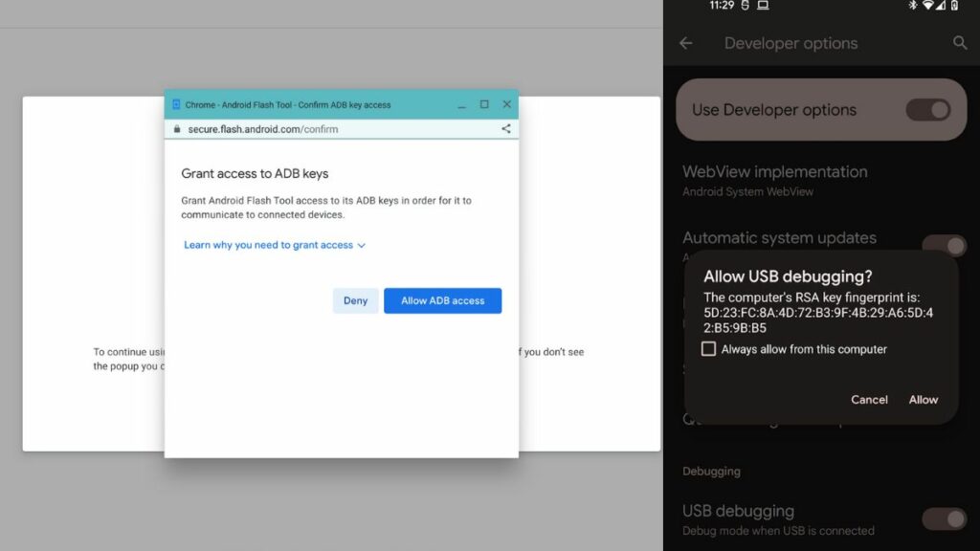Expand 'Learn why you need to grant access'
980x551 pixels.
pos(269,245)
